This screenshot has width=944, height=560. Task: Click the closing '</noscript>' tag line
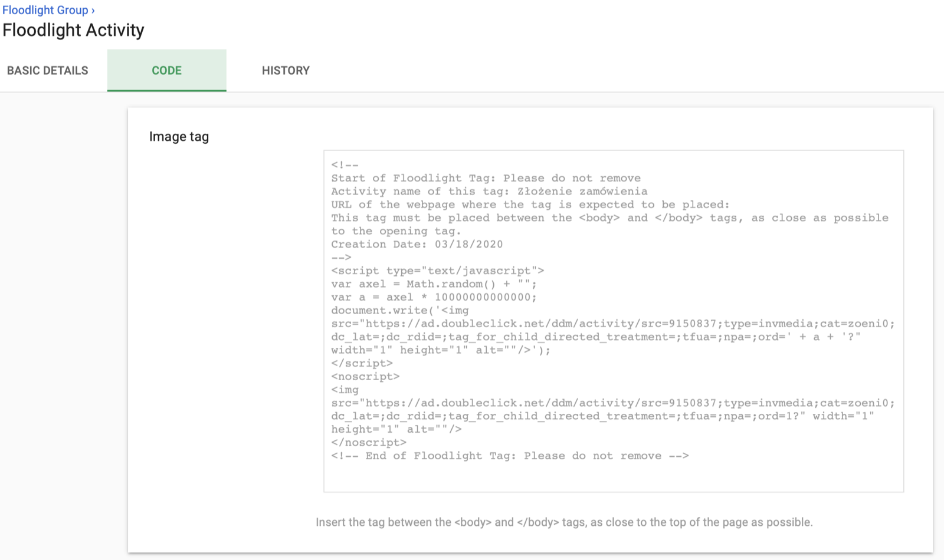369,442
